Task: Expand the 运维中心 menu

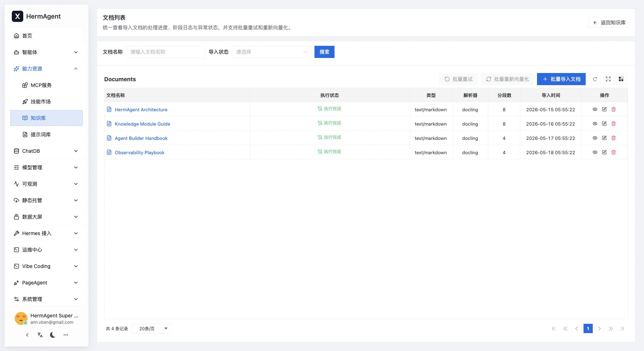Action: pos(47,250)
